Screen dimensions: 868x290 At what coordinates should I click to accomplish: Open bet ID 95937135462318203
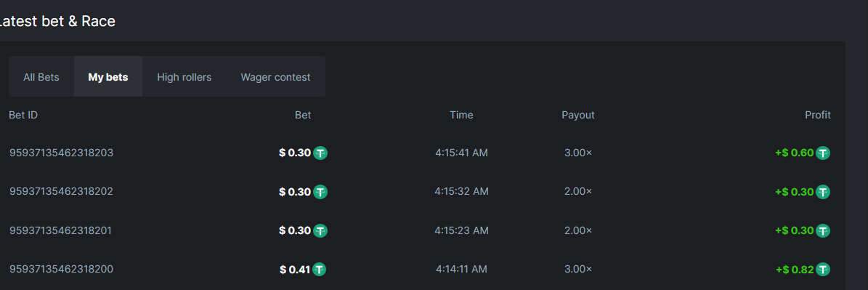coord(61,153)
